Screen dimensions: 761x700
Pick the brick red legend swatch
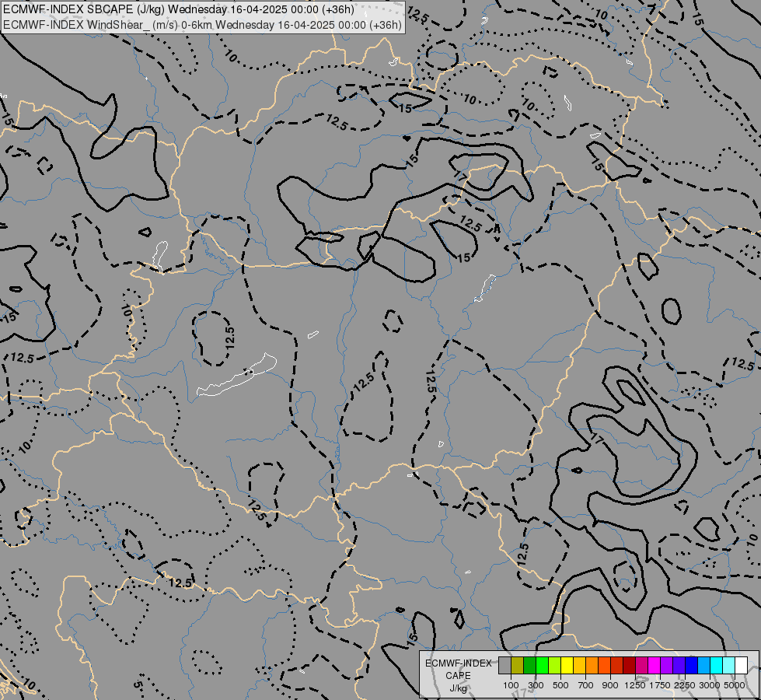[617, 666]
